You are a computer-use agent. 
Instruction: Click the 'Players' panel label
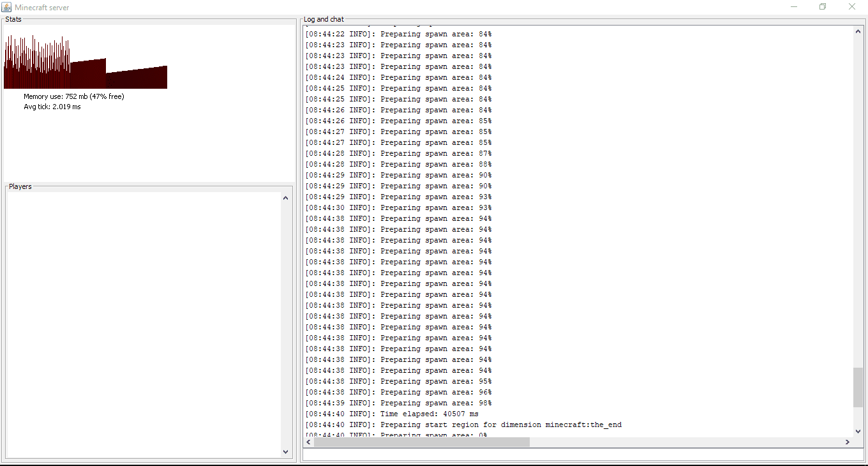coord(20,186)
